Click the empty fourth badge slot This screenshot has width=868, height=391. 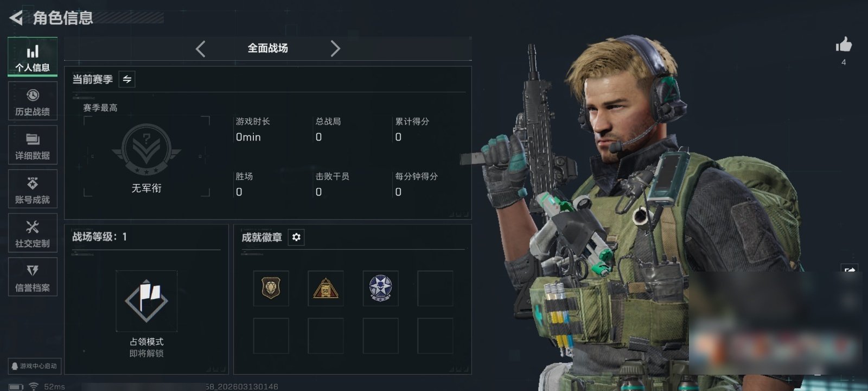[435, 288]
